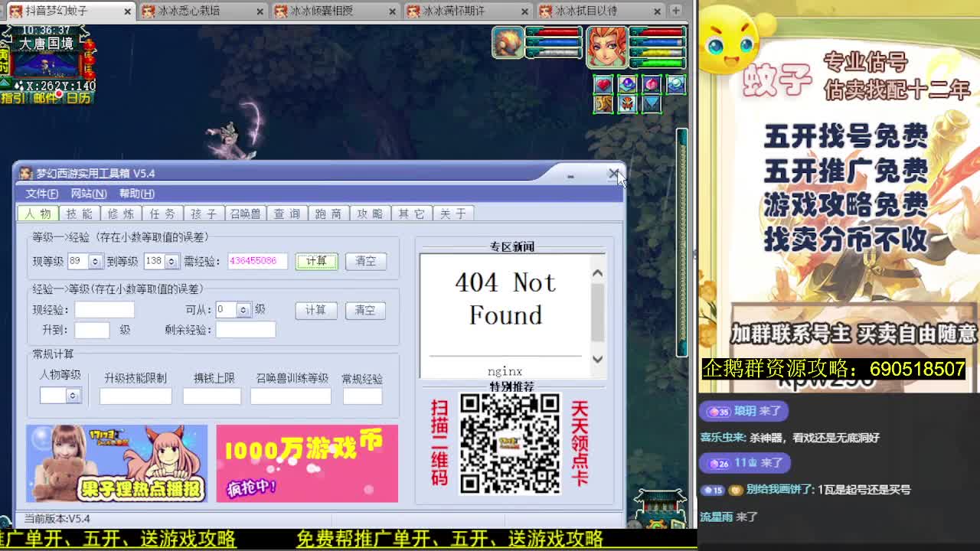980x551 pixels.
Task: Switch to the 冰冰悉心栽培 game tab
Action: [x=188, y=11]
